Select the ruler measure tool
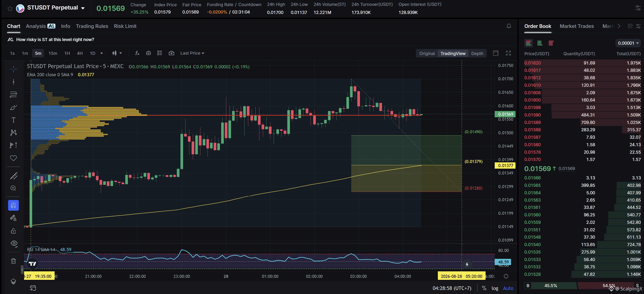The height and width of the screenshot is (294, 644). pyautogui.click(x=14, y=176)
